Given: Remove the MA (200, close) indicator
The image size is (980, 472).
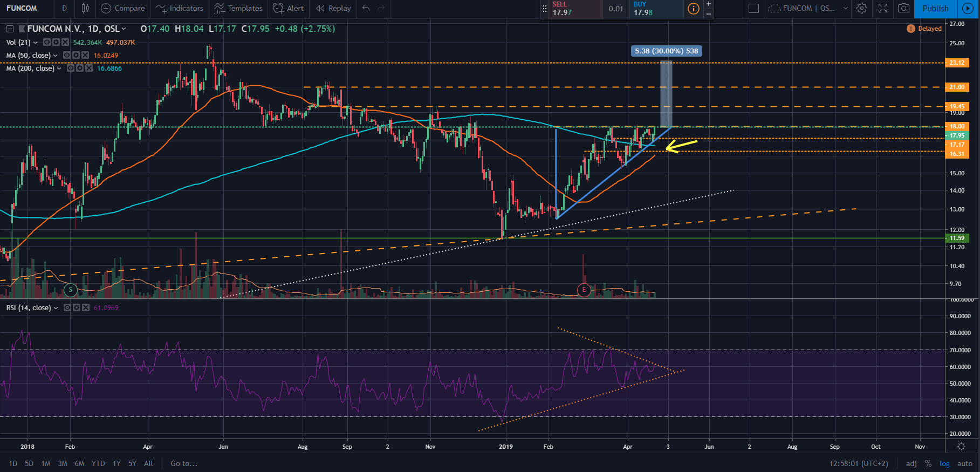Looking at the screenshot, I should [x=88, y=68].
